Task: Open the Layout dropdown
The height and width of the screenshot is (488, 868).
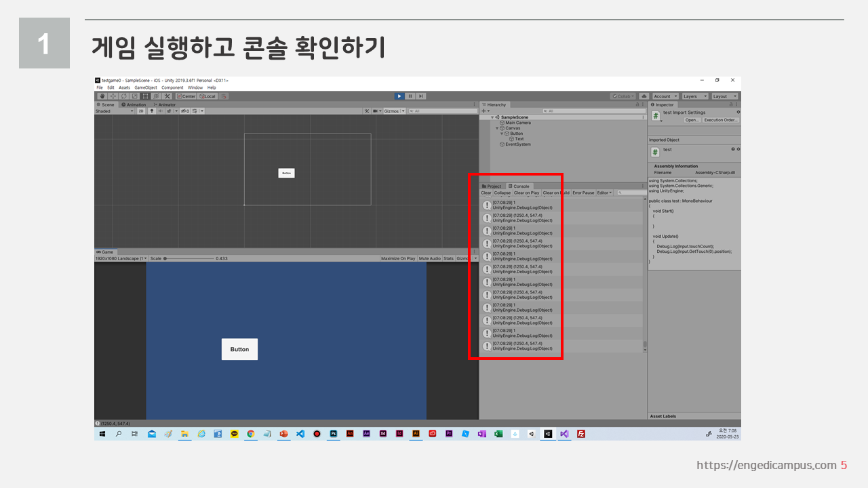Action: point(725,96)
